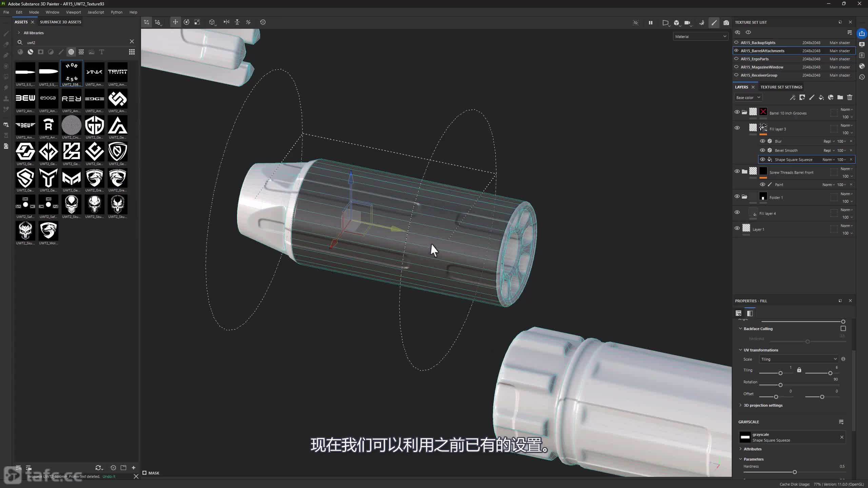Open the camera screenshot icon in viewport toolbar
The width and height of the screenshot is (868, 488).
(726, 22)
